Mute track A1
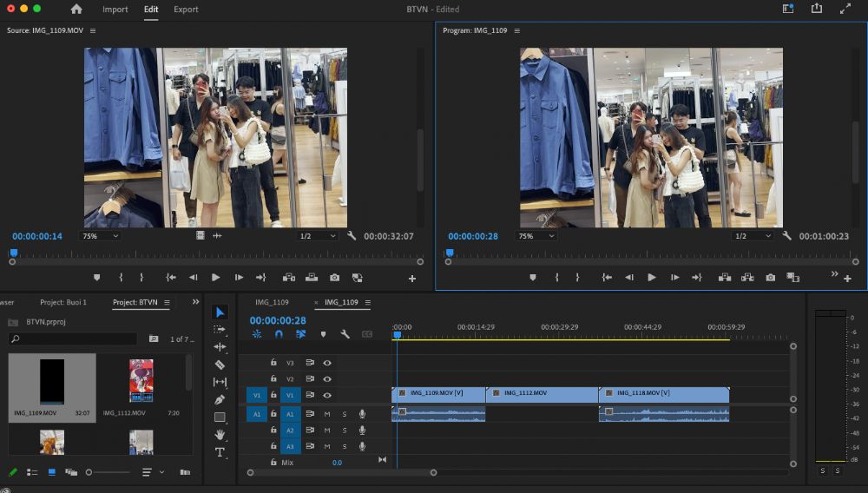 coord(327,414)
